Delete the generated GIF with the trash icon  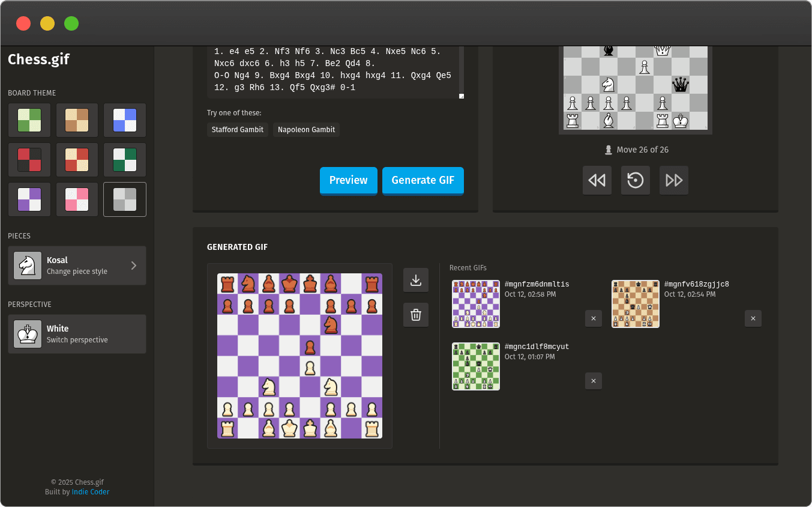coord(415,315)
